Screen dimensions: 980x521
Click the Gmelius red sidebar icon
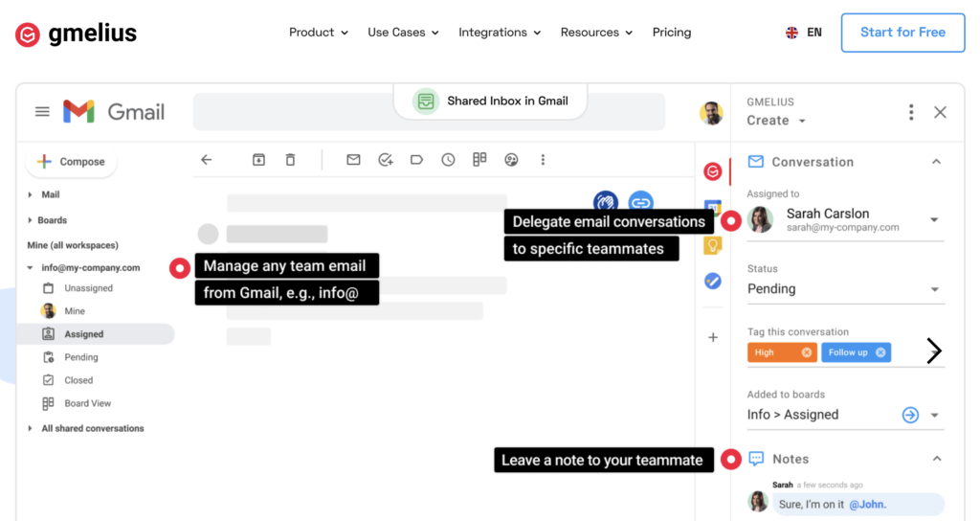point(712,171)
